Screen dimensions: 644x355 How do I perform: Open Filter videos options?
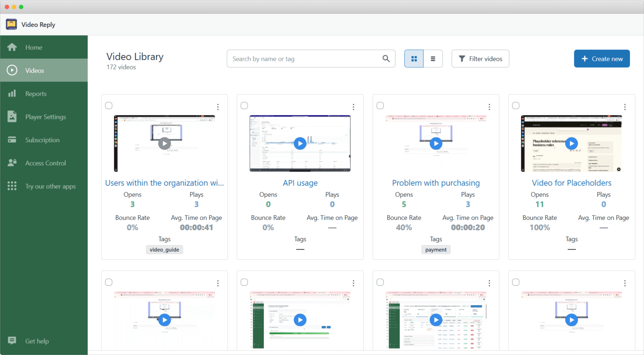pos(480,58)
